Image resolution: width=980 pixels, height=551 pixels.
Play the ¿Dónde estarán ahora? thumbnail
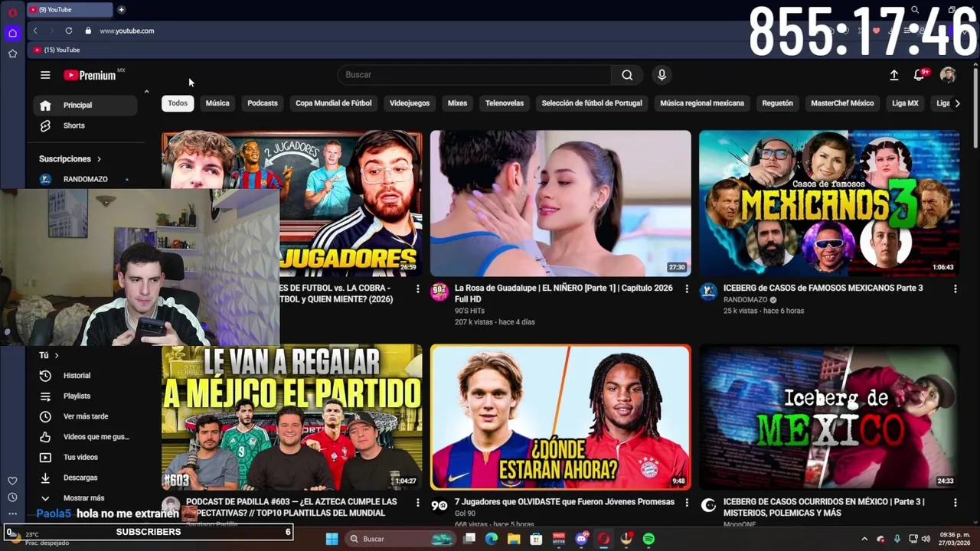pos(560,417)
